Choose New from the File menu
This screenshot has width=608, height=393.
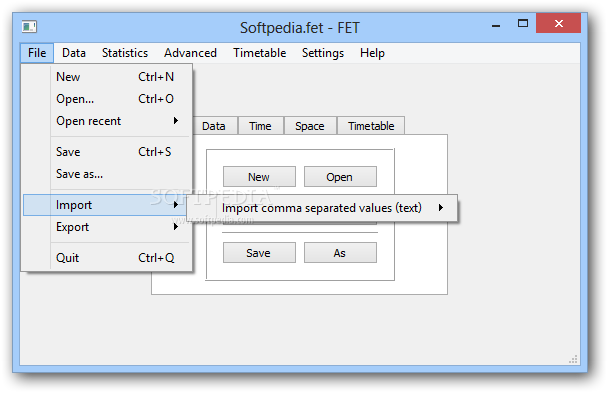pyautogui.click(x=107, y=77)
